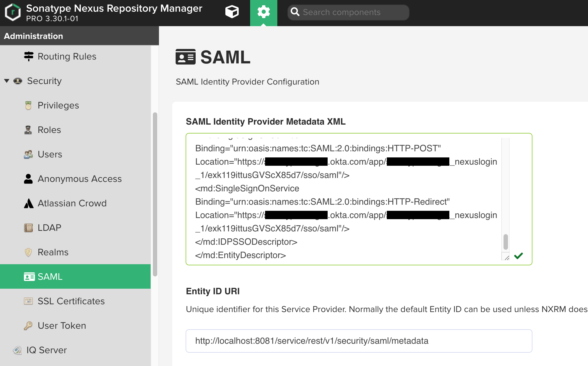Open the IQ Server settings
Screen dimensions: 588x366
coord(46,350)
